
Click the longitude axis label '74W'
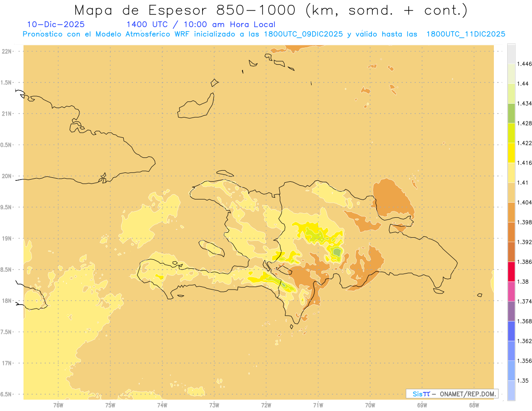(162, 405)
